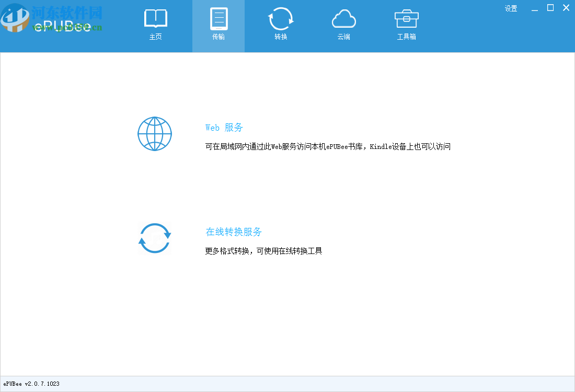
Task: Minimize the ePUBee window
Action: (x=534, y=8)
